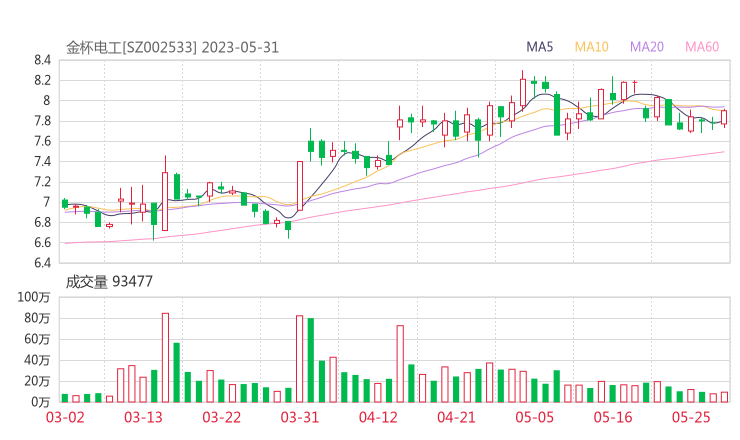Screen dimensions: 740x440
Task: Click the 04-12 date axis label
Action: [x=378, y=417]
